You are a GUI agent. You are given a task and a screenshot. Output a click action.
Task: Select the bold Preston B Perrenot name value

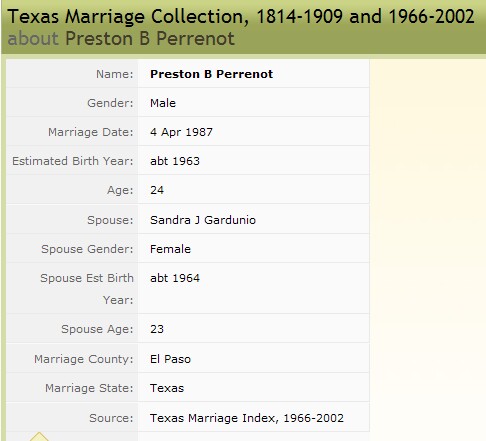(x=211, y=74)
